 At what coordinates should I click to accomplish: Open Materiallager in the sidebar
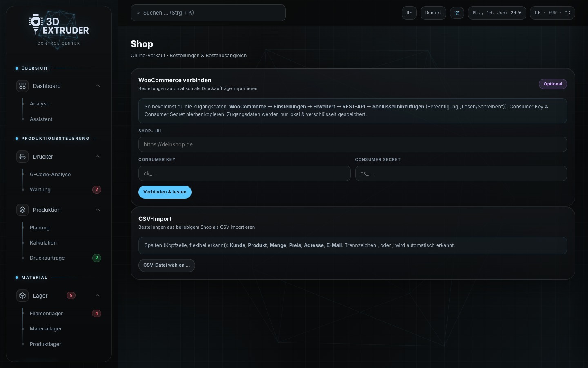(x=46, y=329)
